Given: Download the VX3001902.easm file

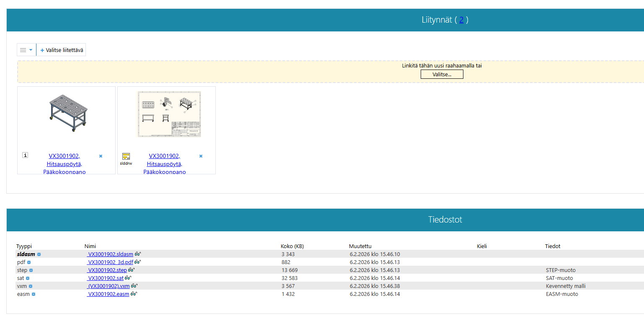Looking at the screenshot, I should 109,294.
